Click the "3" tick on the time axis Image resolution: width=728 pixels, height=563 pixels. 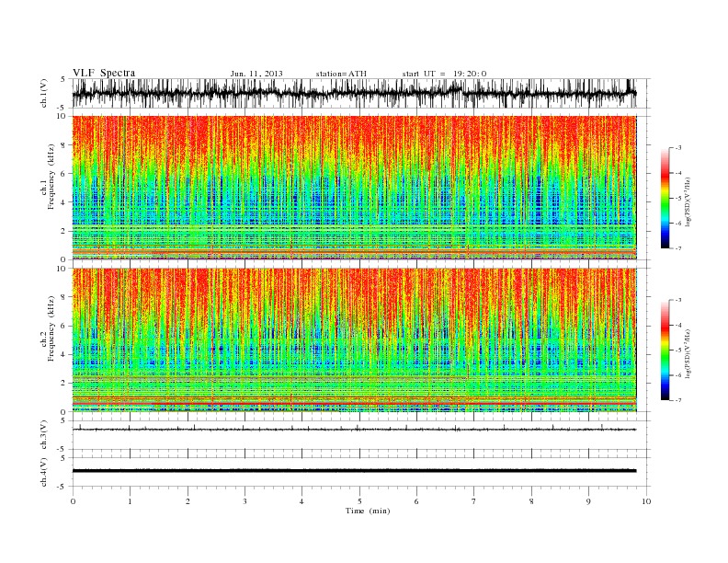(x=245, y=501)
